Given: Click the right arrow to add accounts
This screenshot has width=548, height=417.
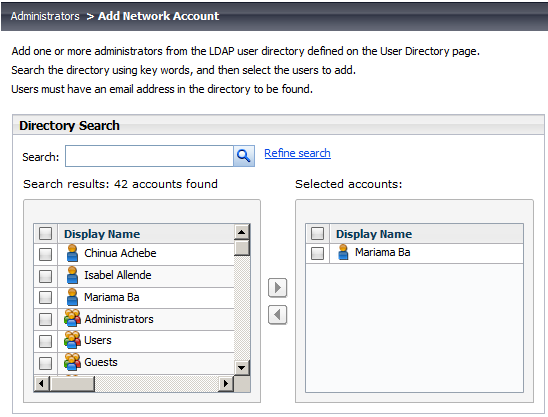Looking at the screenshot, I should pos(277,288).
